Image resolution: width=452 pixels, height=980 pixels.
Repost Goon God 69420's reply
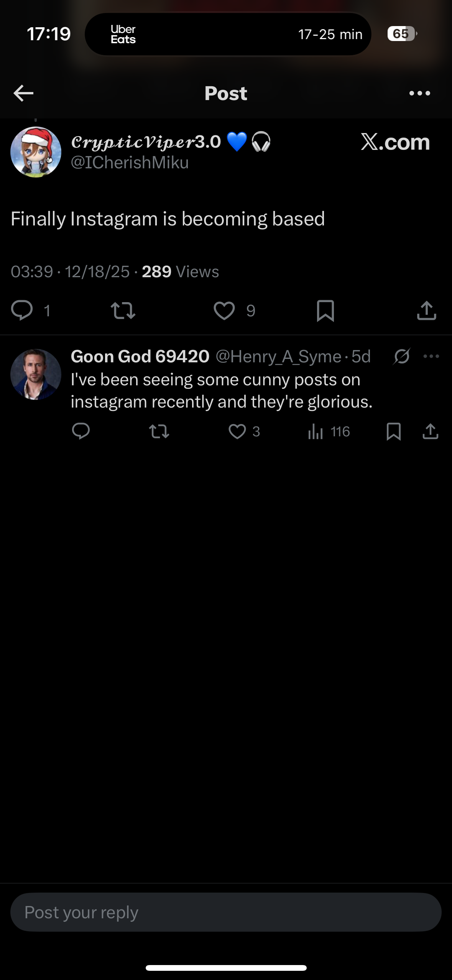(x=159, y=432)
